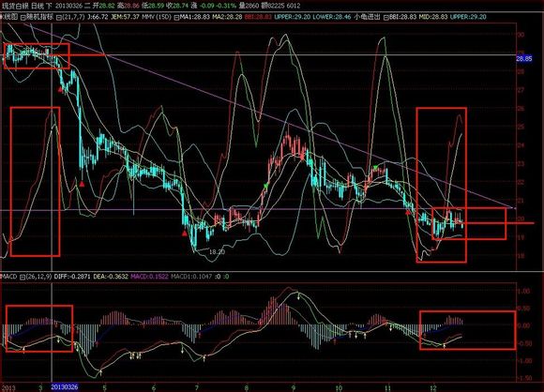Click the red triangle marker under the April drop
This screenshot has width=544, height=392.
pos(82,184)
